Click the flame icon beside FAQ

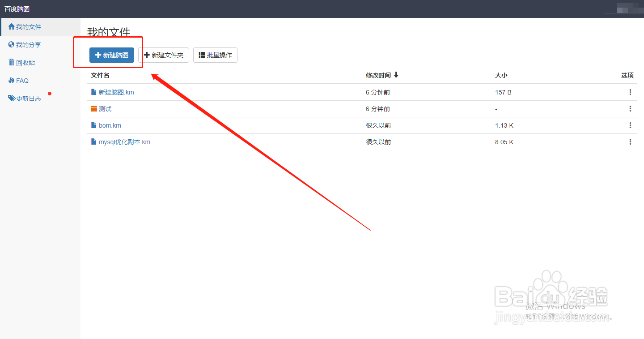(12, 80)
